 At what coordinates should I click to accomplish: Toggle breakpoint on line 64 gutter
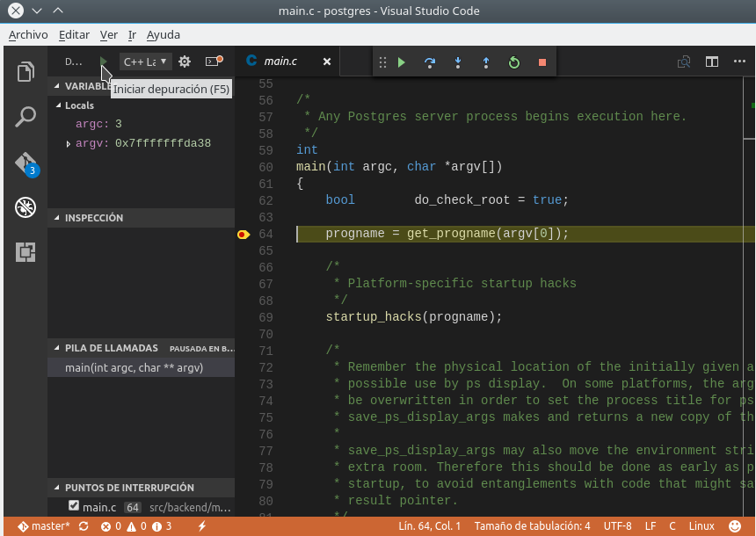click(244, 234)
